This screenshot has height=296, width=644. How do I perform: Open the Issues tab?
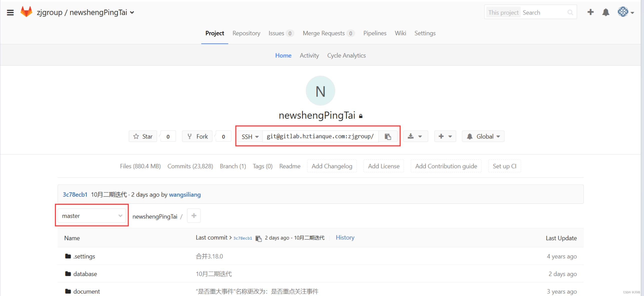(281, 33)
